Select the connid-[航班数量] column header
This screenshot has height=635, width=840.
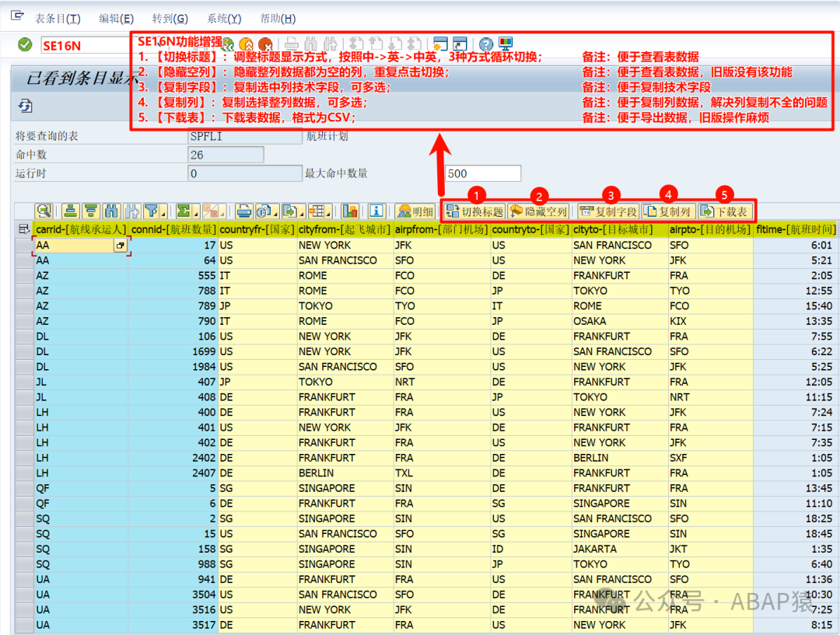[x=173, y=229]
